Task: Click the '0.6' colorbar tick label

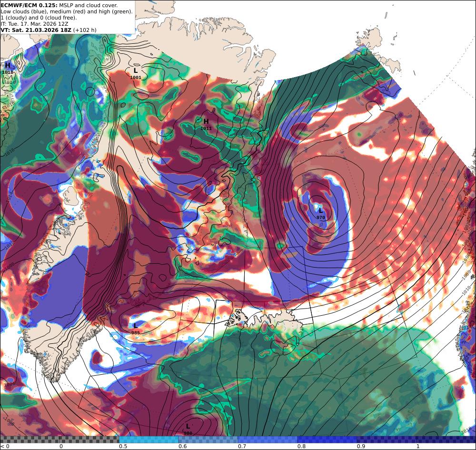Action: (182, 446)
